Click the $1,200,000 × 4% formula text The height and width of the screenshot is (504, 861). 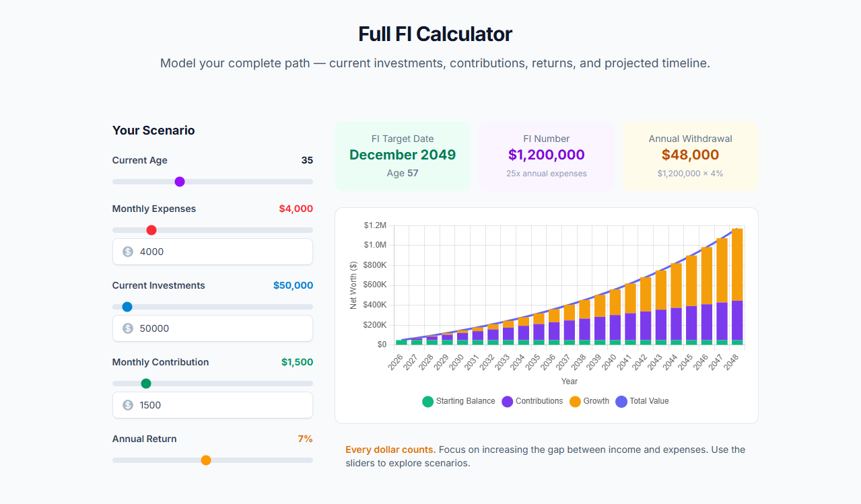click(x=691, y=174)
